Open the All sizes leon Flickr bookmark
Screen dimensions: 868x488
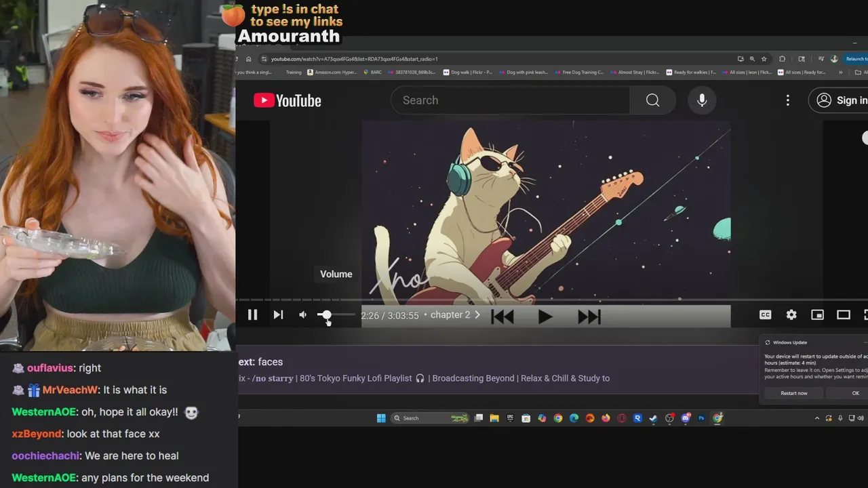[x=747, y=72]
